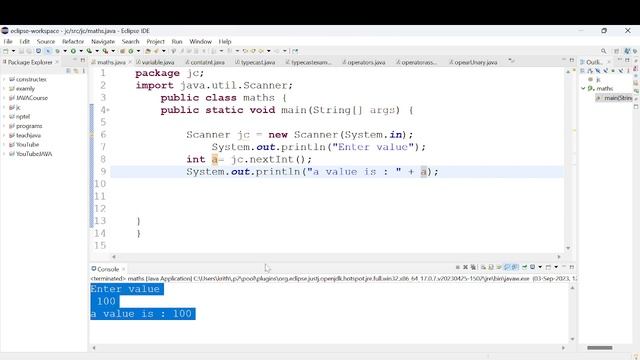The image size is (640, 360).
Task: Switch to the typecast.java editor tab
Action: (x=256, y=62)
